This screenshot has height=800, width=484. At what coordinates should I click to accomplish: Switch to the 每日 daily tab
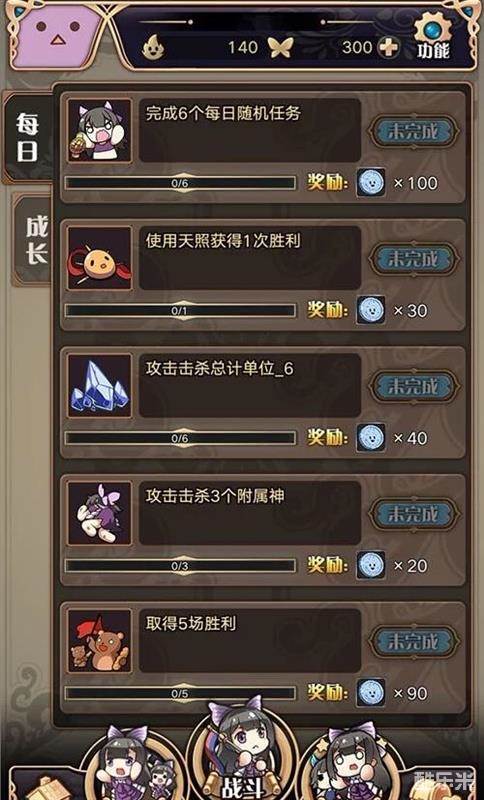tap(28, 138)
